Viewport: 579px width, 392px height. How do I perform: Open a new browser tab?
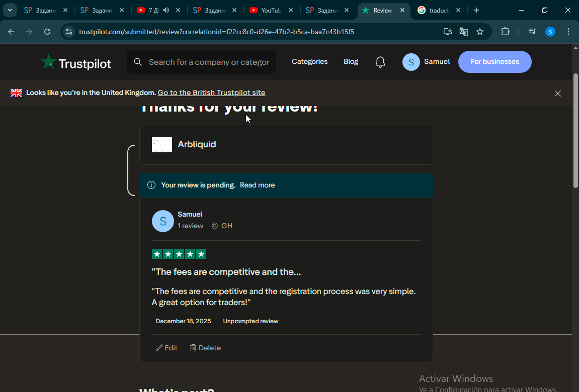tap(476, 11)
